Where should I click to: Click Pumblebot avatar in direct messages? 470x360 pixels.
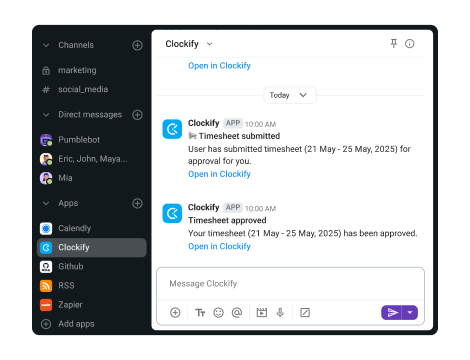pyautogui.click(x=46, y=140)
